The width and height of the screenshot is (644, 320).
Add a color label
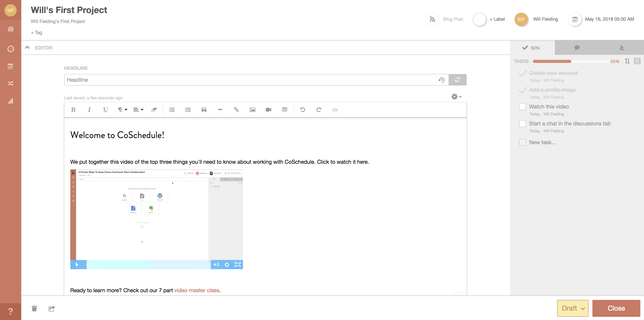click(489, 19)
